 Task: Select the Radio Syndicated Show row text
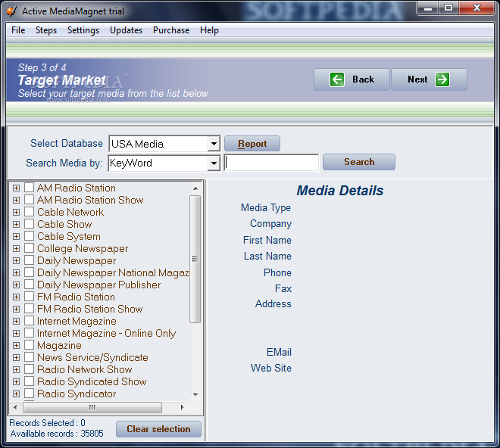coord(92,381)
